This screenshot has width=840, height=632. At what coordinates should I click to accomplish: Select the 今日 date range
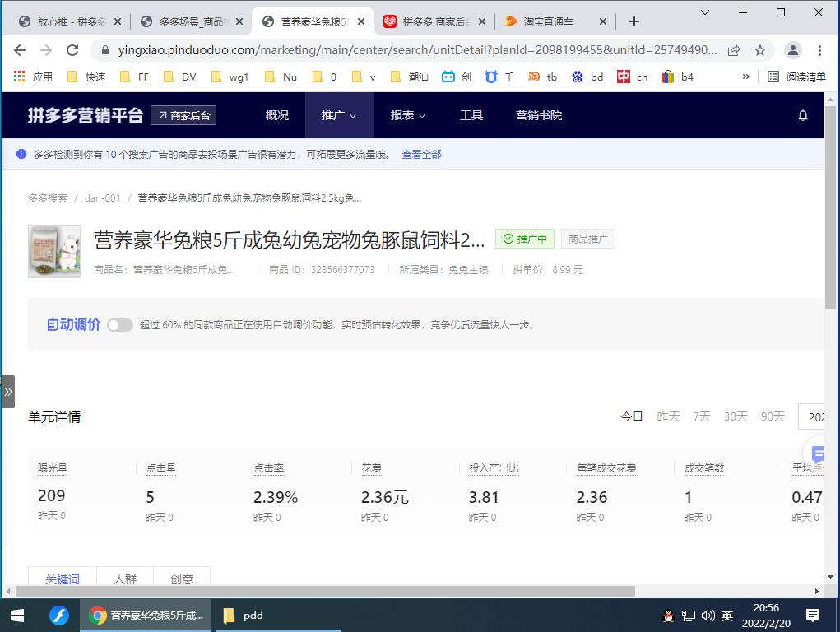(632, 416)
